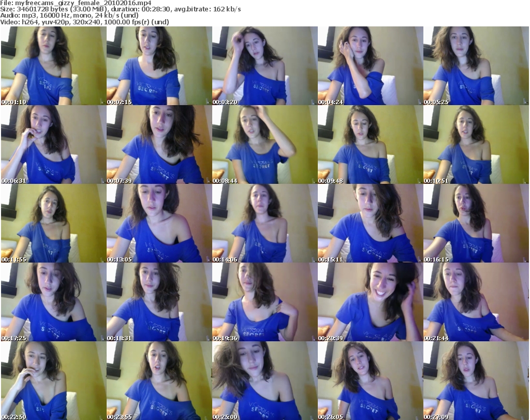This screenshot has height=420, width=530.
Task: Select the thumbnail stamped 00:07:39
Action: [x=159, y=144]
